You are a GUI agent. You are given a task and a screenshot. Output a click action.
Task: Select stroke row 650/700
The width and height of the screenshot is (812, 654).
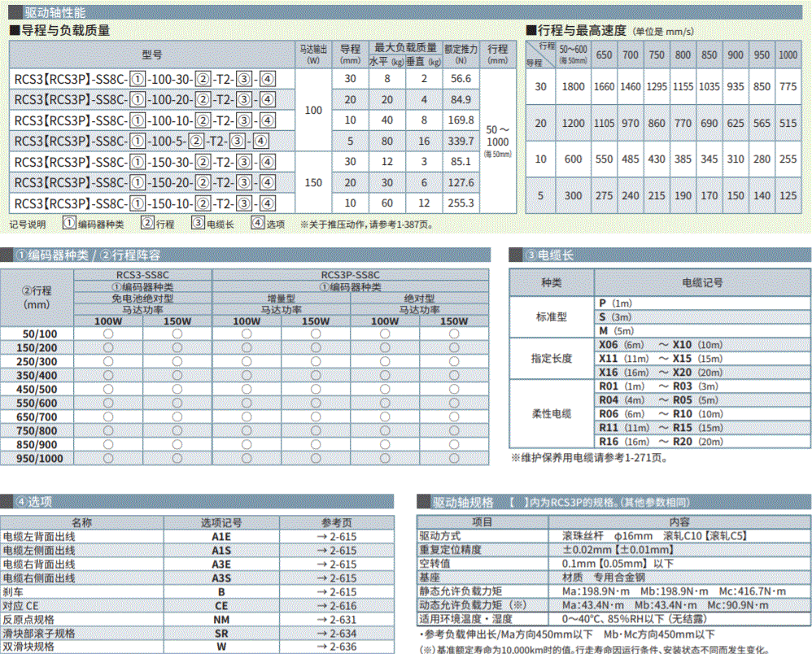pyautogui.click(x=244, y=416)
